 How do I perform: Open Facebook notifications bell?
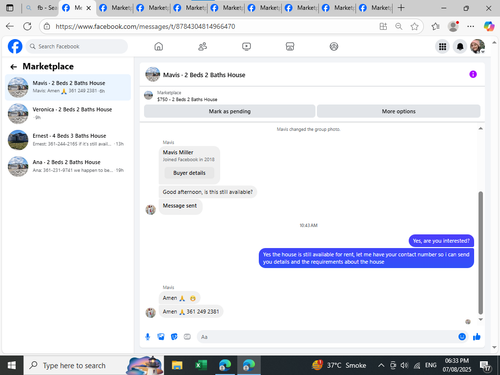tap(460, 46)
